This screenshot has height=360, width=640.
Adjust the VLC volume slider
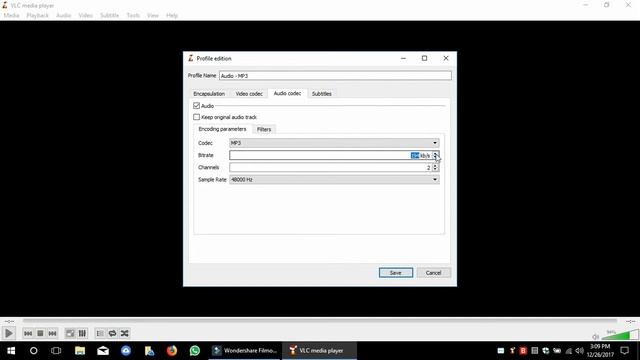[621, 335]
